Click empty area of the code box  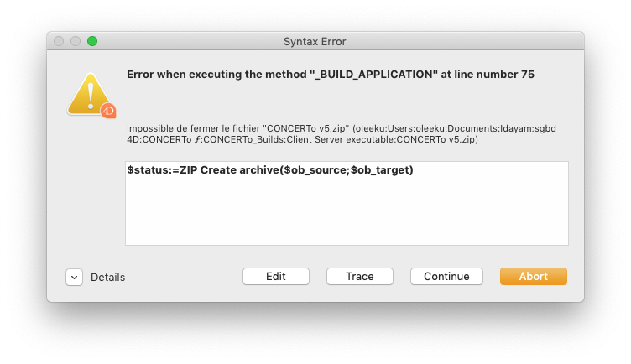[346, 214]
